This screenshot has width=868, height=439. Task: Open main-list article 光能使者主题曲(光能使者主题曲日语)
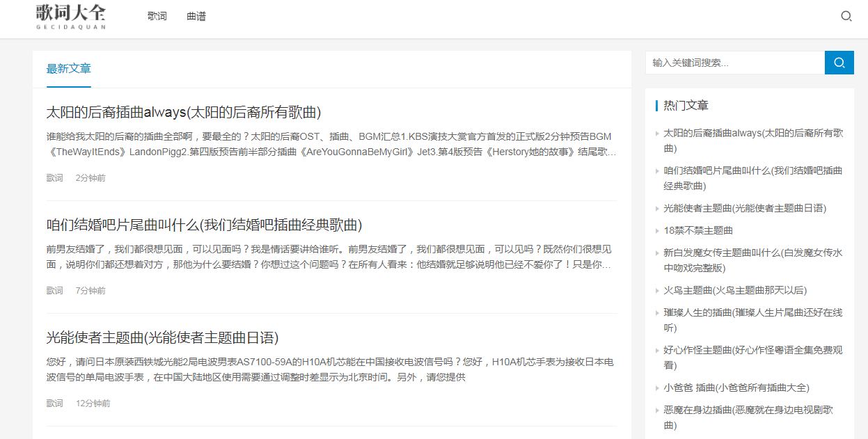click(x=163, y=337)
